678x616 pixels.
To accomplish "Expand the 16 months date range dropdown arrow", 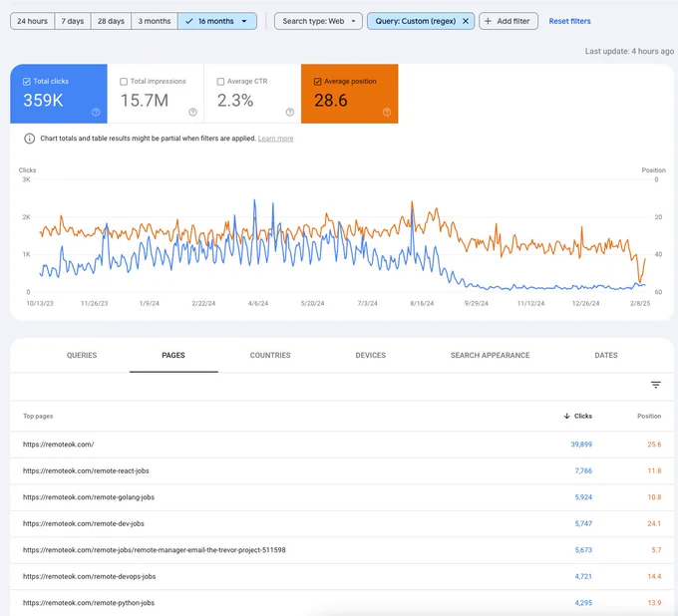I will pyautogui.click(x=244, y=21).
